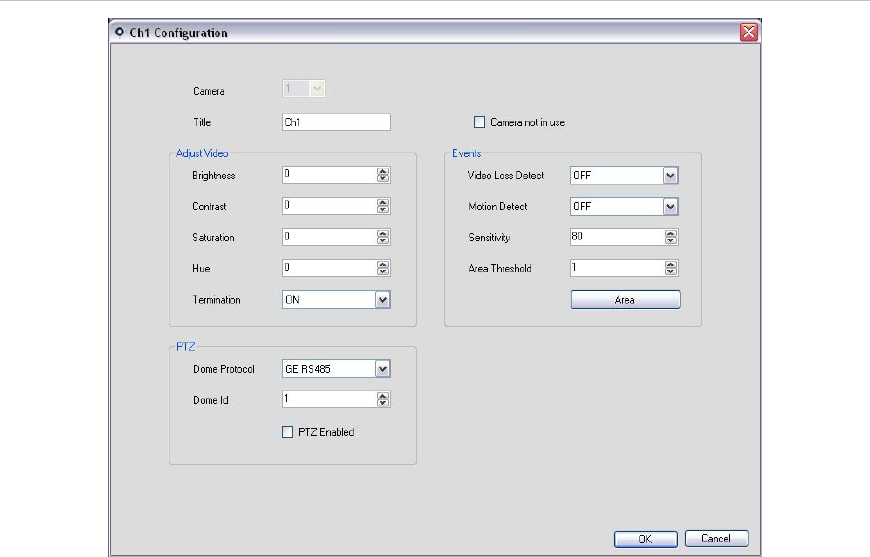The width and height of the screenshot is (870, 557).
Task: Click the Contrast spinner arrows
Action: 383,206
